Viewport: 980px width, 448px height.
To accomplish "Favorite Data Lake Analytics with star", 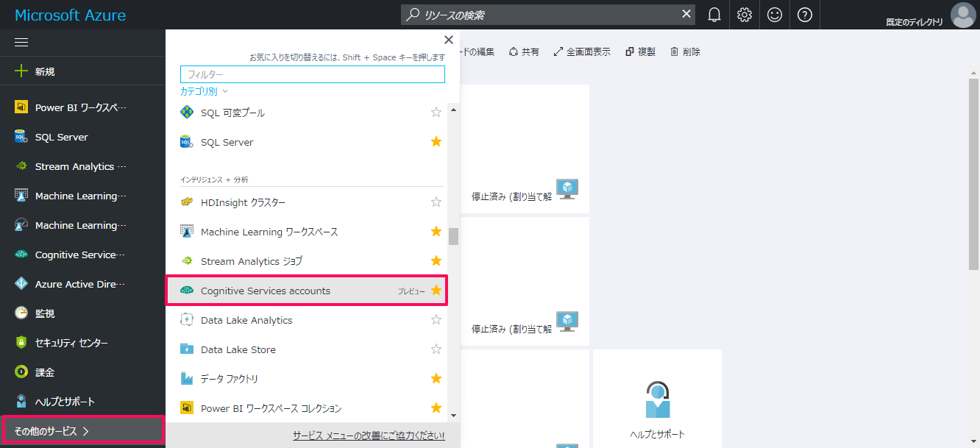I will point(436,320).
